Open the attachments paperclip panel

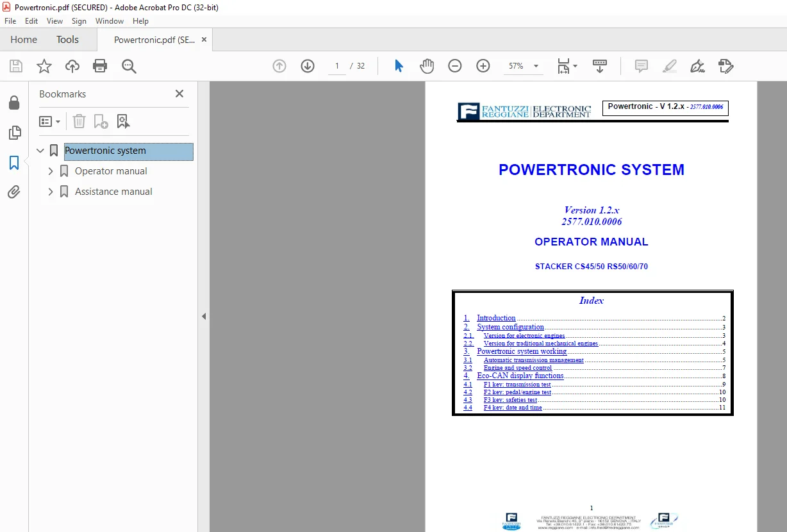pos(14,192)
